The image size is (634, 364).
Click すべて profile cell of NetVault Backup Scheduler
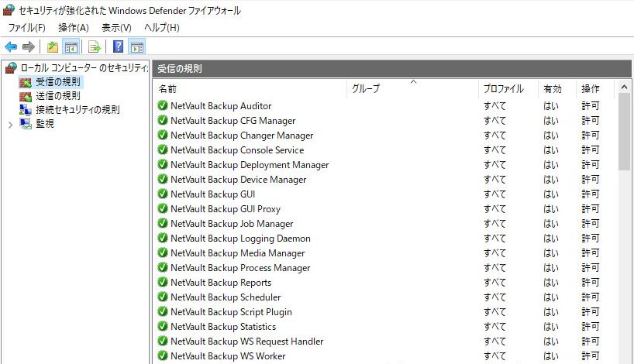coord(494,297)
